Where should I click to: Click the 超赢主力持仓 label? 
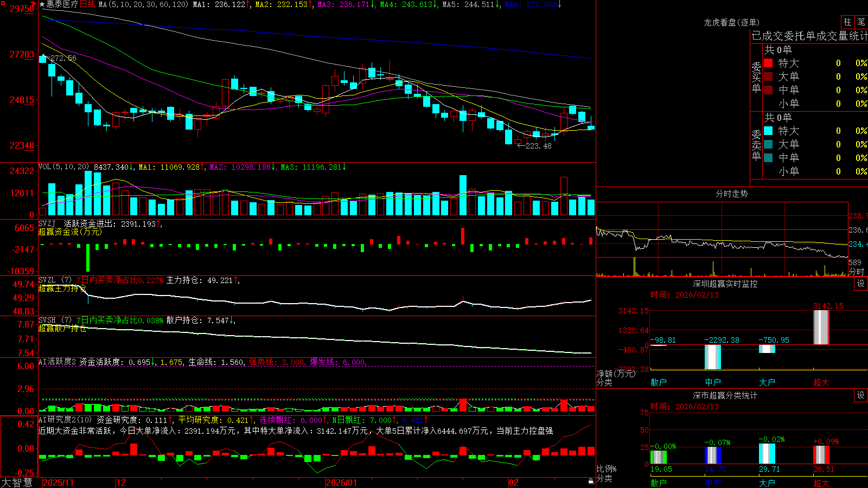[62, 288]
